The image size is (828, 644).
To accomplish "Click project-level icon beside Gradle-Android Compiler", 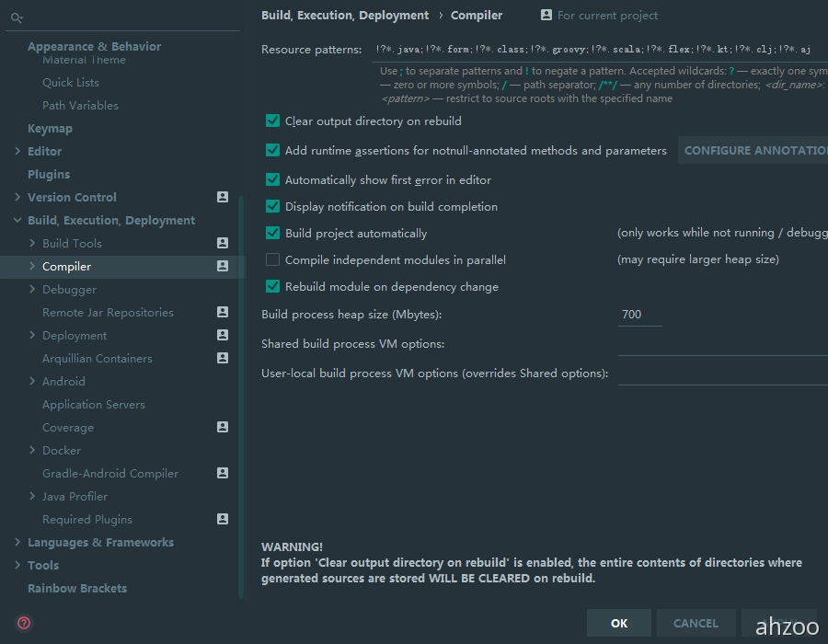I will coord(222,473).
